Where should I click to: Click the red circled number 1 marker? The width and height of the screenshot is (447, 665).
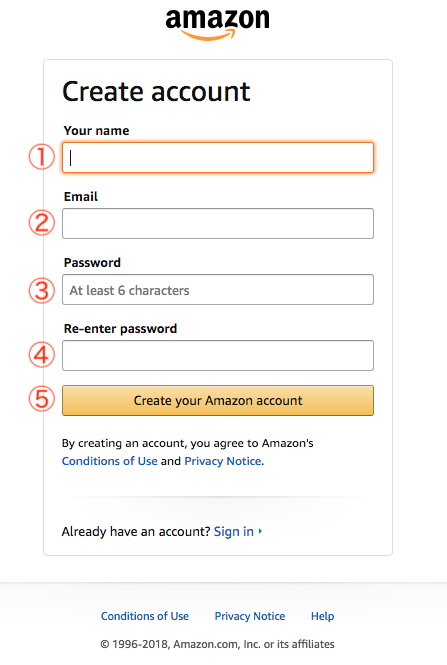pos(42,157)
